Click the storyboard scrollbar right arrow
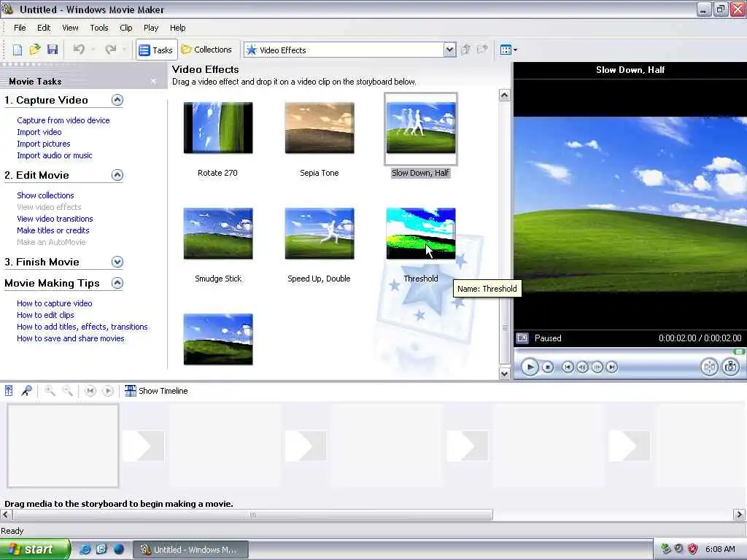Image resolution: width=747 pixels, height=560 pixels. pyautogui.click(x=739, y=514)
